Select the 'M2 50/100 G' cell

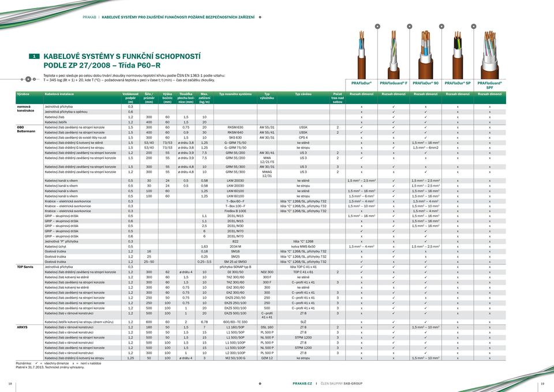(235, 358)
